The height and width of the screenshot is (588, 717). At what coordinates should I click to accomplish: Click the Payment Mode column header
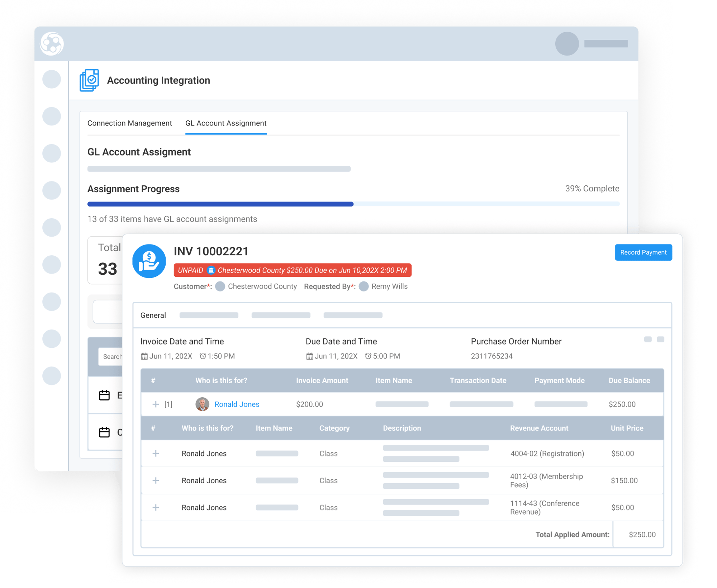[x=559, y=380]
